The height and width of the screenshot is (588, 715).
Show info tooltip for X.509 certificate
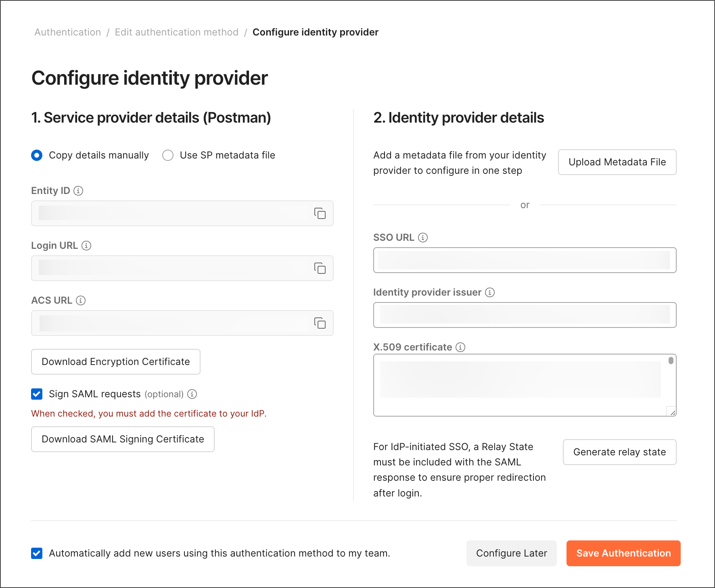pos(460,347)
